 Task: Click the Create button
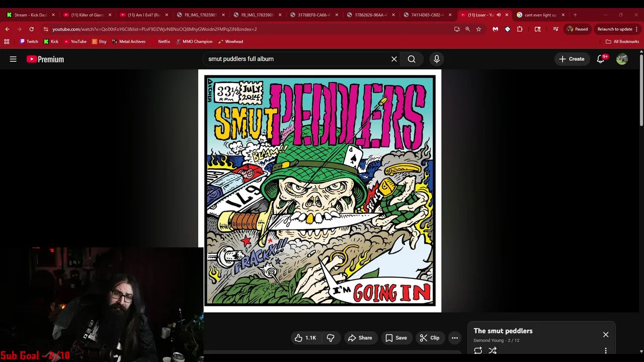(572, 59)
